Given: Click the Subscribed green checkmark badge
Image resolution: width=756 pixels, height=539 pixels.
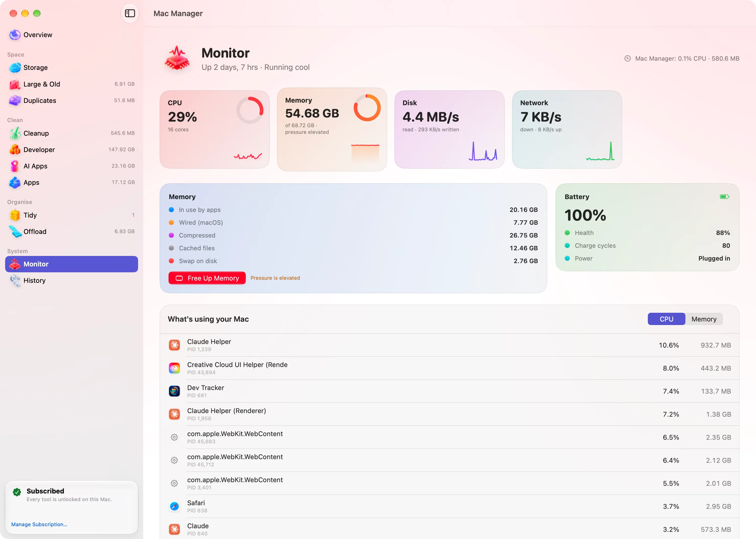Looking at the screenshot, I should pos(17,492).
